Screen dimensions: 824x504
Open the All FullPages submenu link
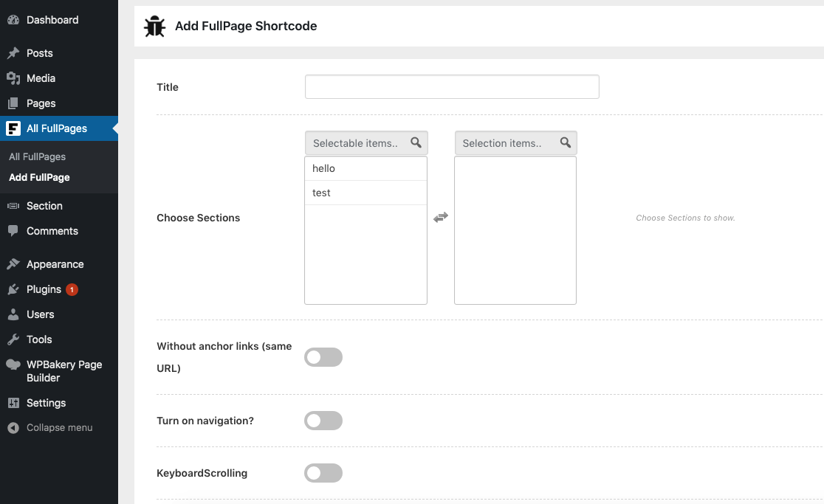[38, 156]
